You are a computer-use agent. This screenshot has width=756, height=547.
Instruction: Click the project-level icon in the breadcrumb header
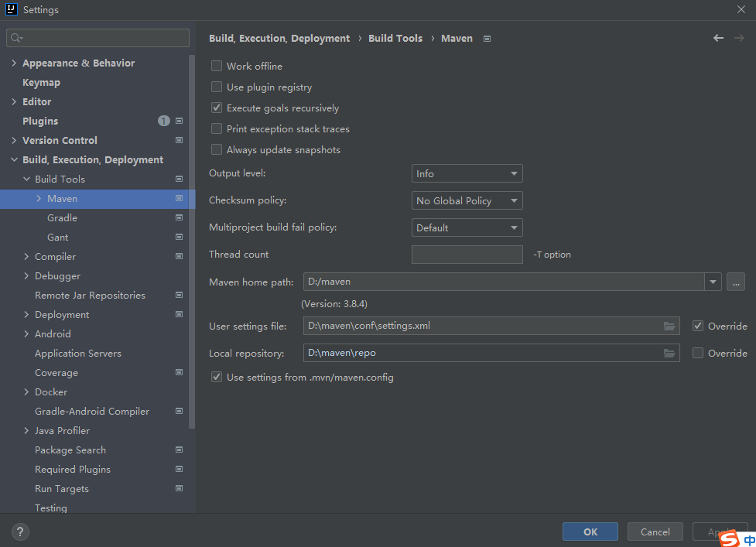tap(487, 39)
